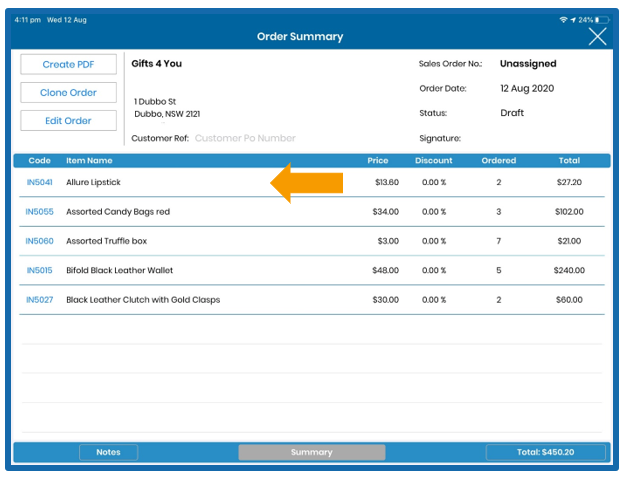Open item code IN5041

coord(40,182)
